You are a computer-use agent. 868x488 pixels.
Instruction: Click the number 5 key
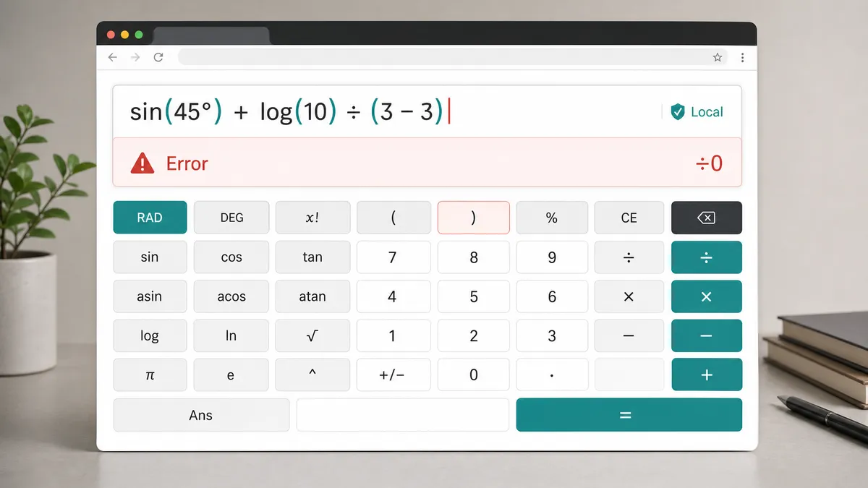click(473, 296)
